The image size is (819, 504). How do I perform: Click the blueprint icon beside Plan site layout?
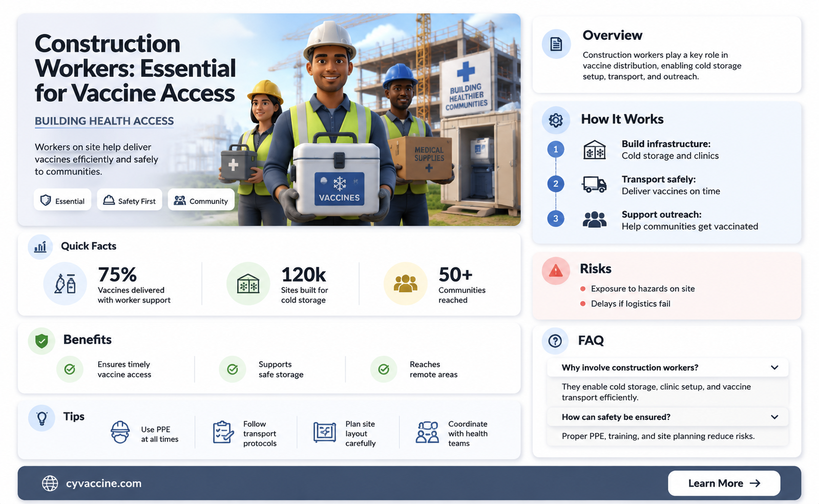tap(324, 432)
